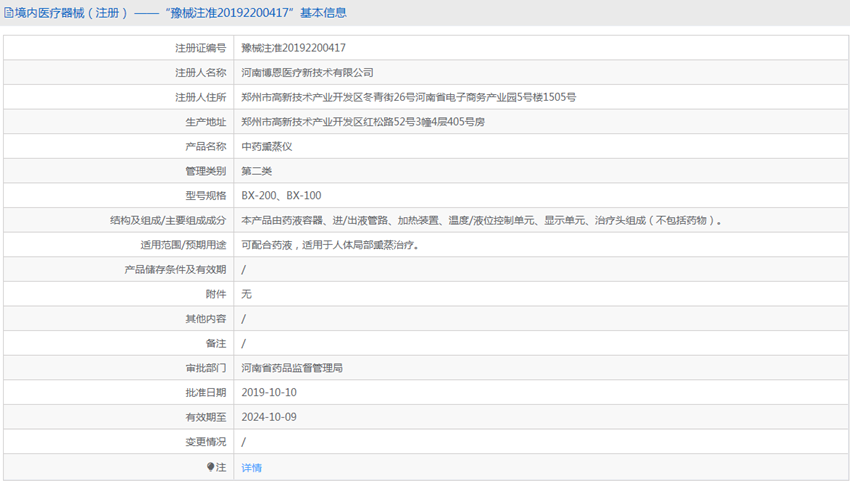Screen dimensions: 850x485
Task: Click the 注册证编号 label
Action: coord(201,48)
